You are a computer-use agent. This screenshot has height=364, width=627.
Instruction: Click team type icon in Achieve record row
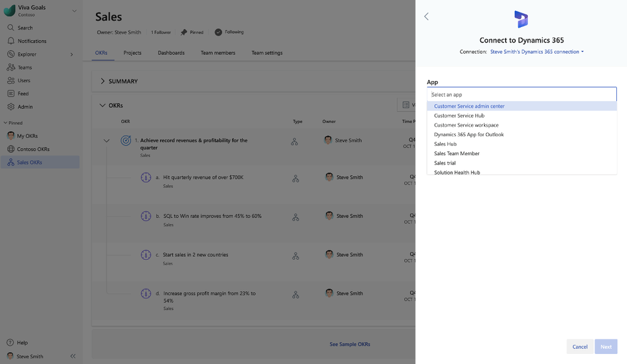(x=294, y=142)
